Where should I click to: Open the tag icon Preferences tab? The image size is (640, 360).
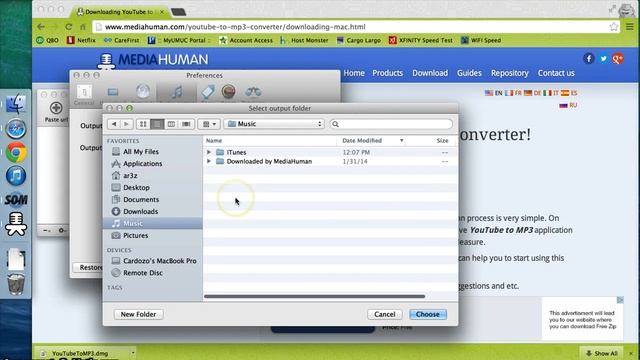pos(208,92)
